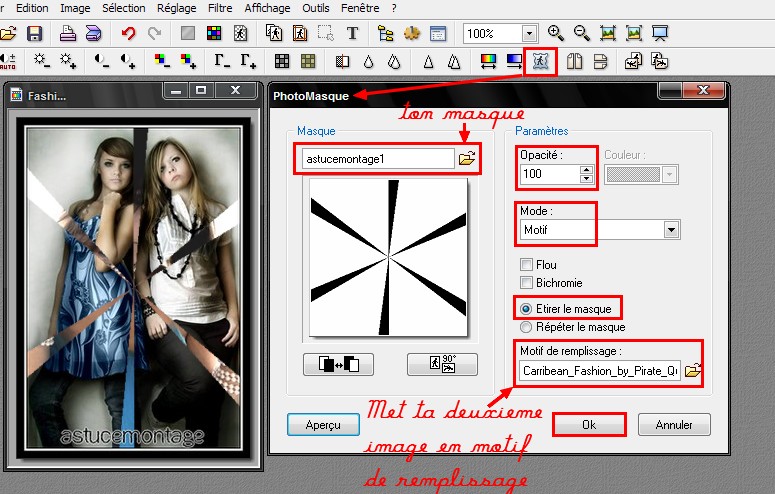Click the contrast minus icon

(101, 61)
